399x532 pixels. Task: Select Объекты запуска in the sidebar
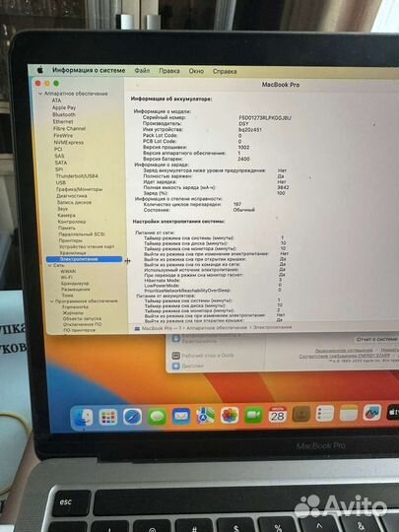tap(82, 318)
